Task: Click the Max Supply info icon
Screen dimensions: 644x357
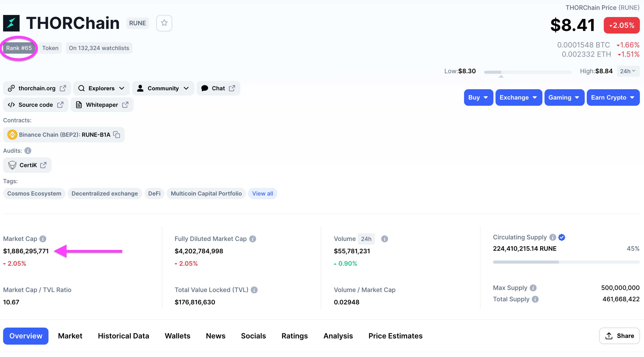Action: pos(533,288)
